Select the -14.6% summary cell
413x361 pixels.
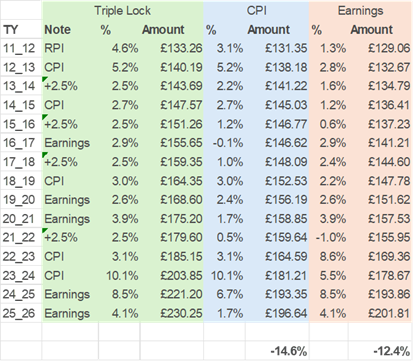click(x=277, y=351)
